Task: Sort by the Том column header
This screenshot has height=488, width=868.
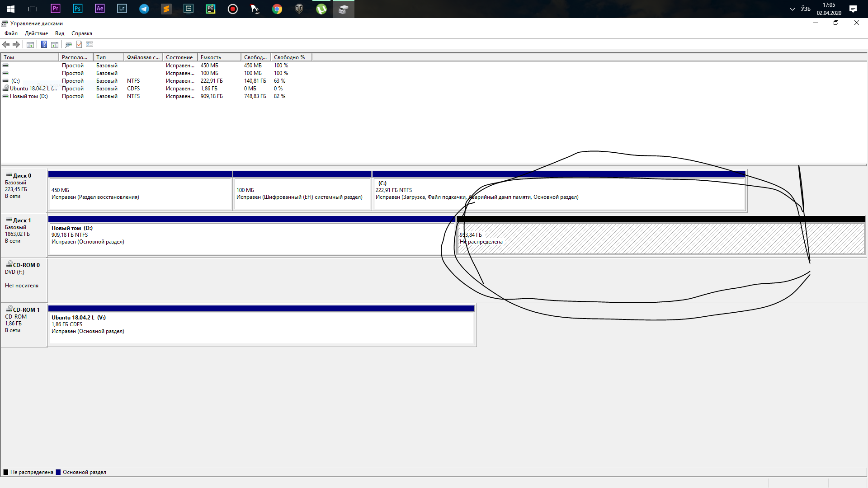Action: click(x=30, y=57)
